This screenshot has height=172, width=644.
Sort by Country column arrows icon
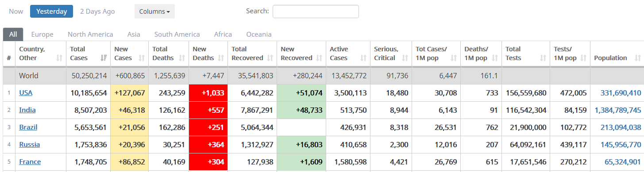(x=60, y=58)
